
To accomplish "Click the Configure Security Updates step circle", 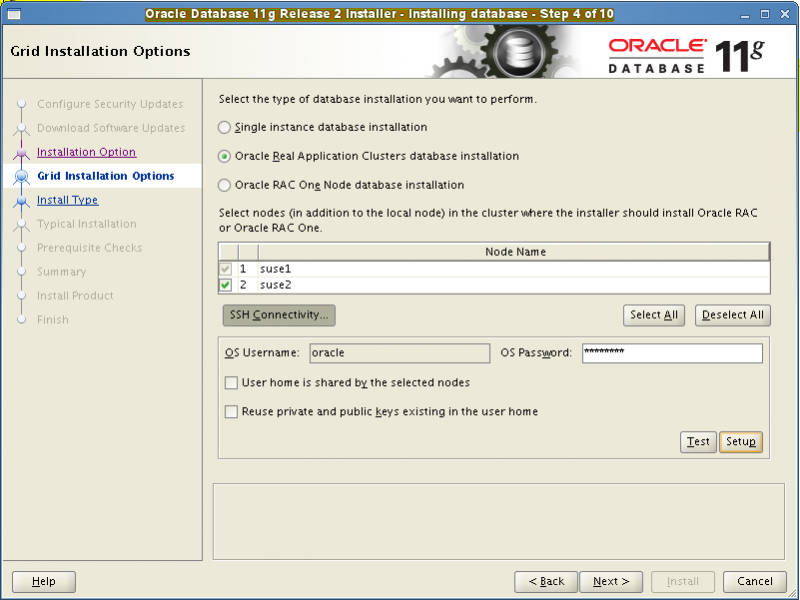I will pos(22,104).
